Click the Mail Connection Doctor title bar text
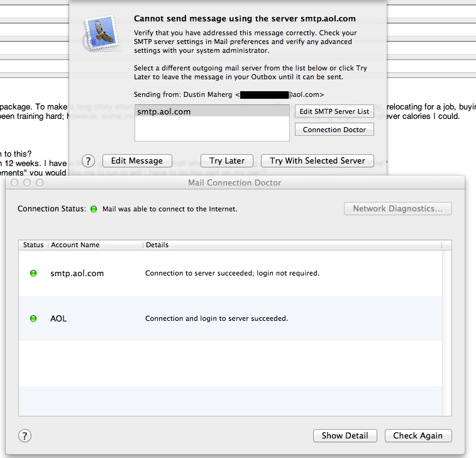This screenshot has height=458, width=476. pyautogui.click(x=235, y=182)
